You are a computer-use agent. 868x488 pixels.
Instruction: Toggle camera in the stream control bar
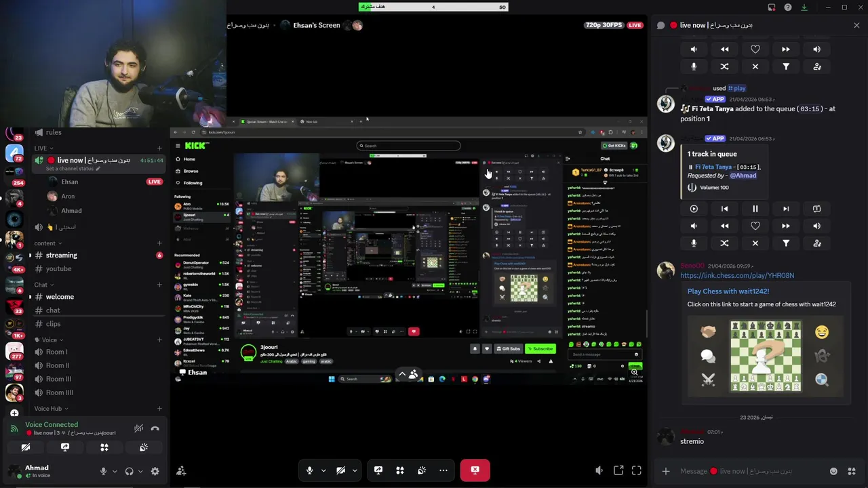340,470
